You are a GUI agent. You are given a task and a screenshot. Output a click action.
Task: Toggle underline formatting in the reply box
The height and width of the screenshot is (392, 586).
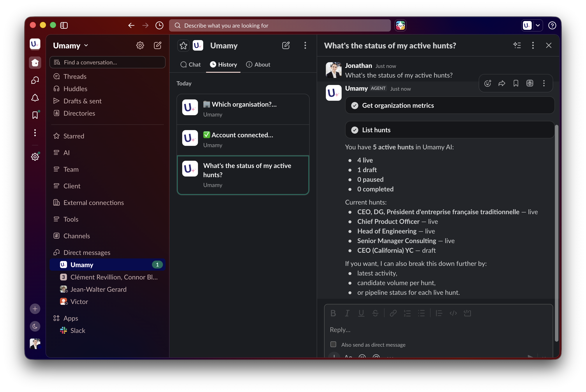361,313
